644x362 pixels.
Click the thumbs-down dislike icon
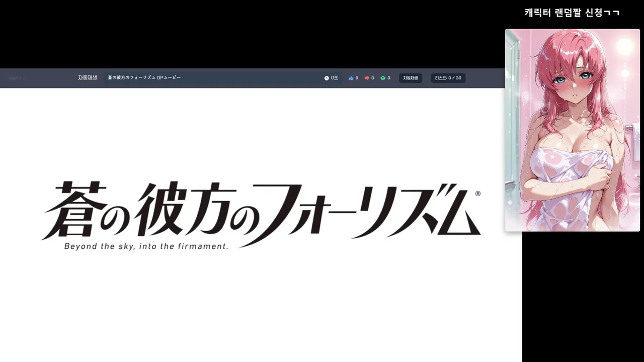(367, 78)
